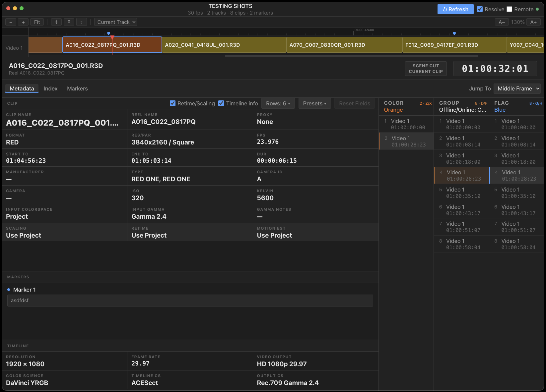
Task: Click the blue timeline marker after 01:00:48:00
Action: pyautogui.click(x=454, y=33)
